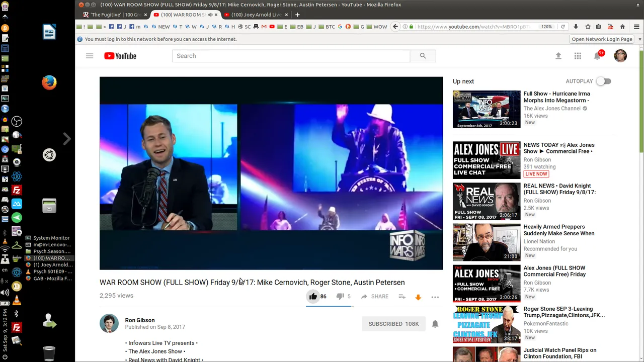The width and height of the screenshot is (644, 362).
Task: Open REAL NEWS David Knight video title
Action: [x=559, y=189]
